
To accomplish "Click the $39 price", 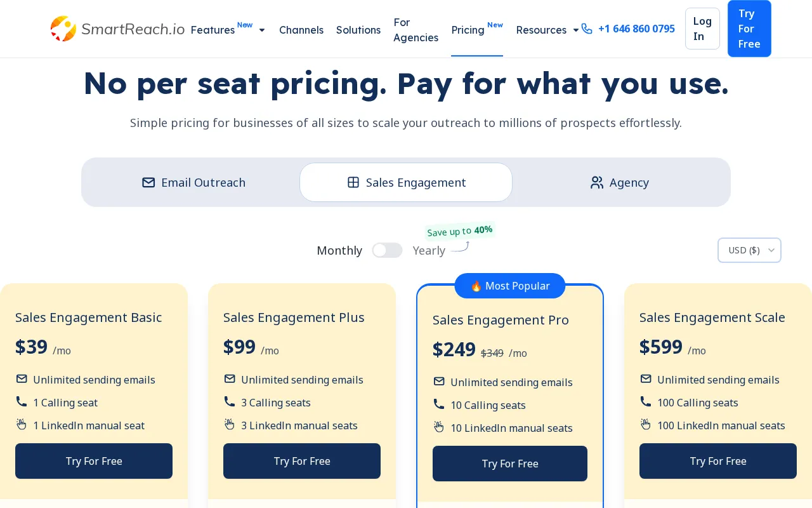I will click(x=32, y=347).
